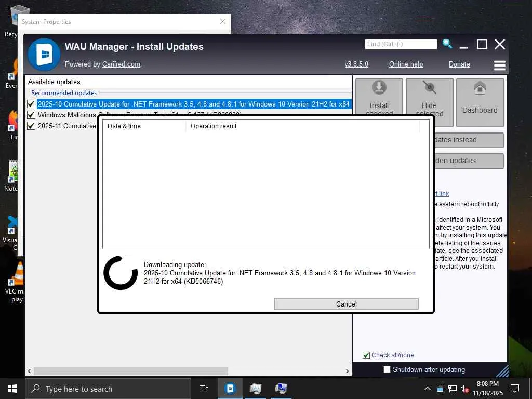532x399 pixels.
Task: Click the muted volume tray icon
Action: click(464, 389)
